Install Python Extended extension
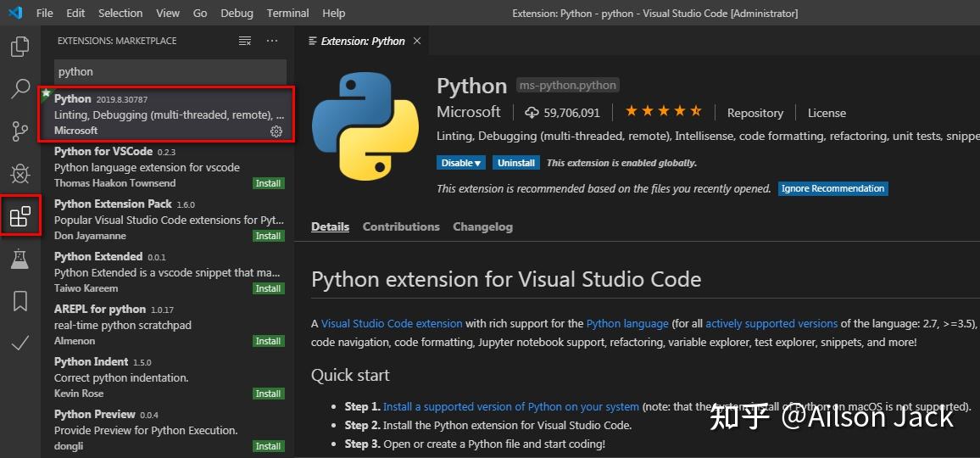The height and width of the screenshot is (458, 980). tap(269, 288)
